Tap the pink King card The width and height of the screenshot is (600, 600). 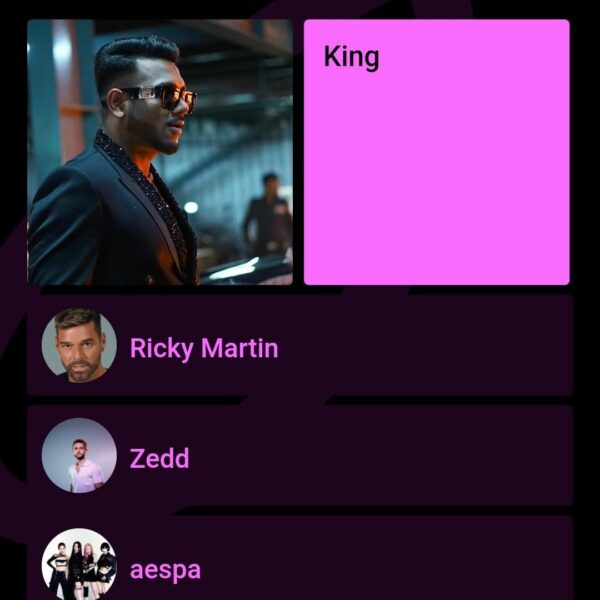437,152
